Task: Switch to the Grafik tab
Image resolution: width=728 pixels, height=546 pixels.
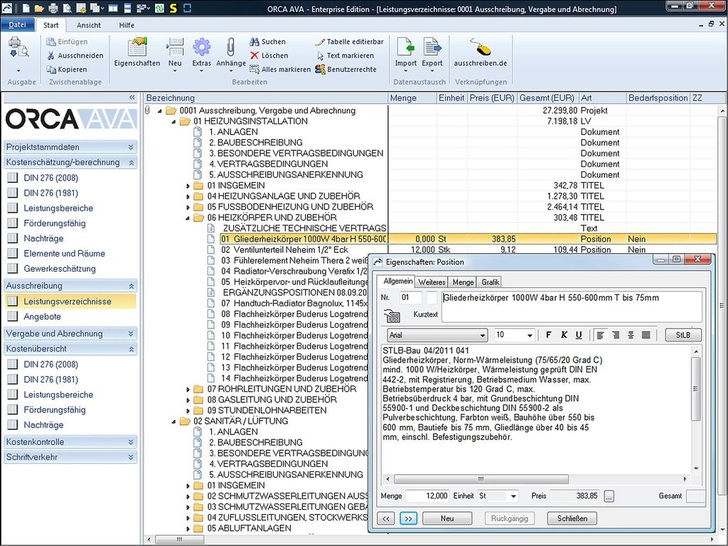Action: click(490, 282)
